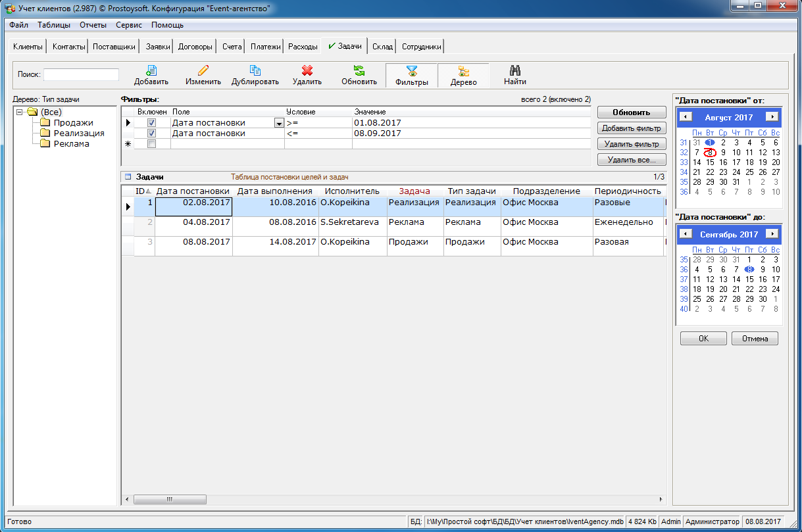This screenshot has height=532, width=802.
Task: Click the Изменить (Edit) pencil icon
Action: 203,70
